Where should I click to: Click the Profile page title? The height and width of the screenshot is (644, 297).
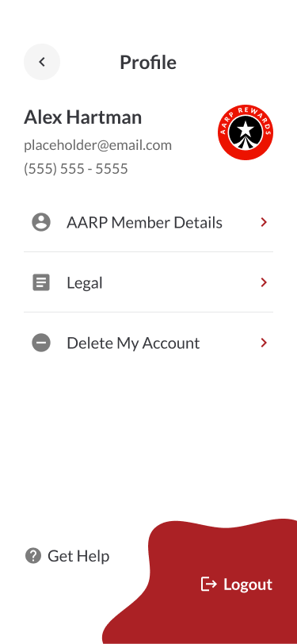coord(148,62)
